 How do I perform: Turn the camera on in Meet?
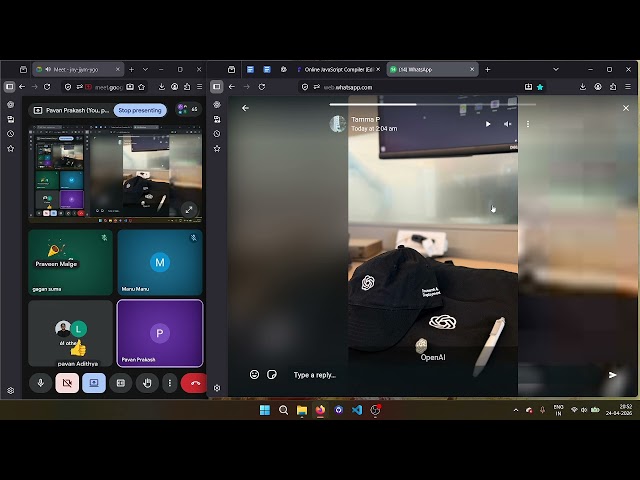coord(67,383)
